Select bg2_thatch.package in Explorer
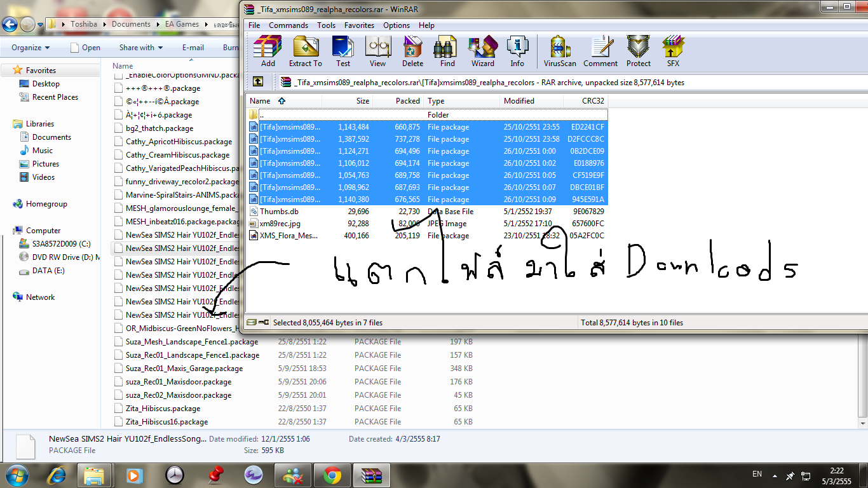The width and height of the screenshot is (868, 488). pos(159,128)
